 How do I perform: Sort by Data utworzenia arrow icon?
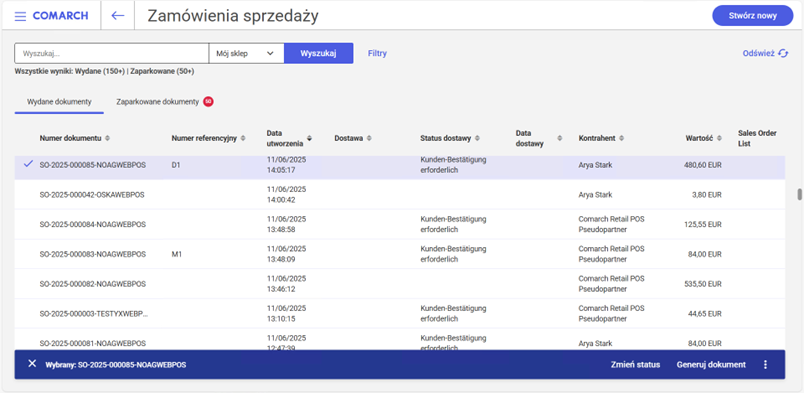(309, 138)
